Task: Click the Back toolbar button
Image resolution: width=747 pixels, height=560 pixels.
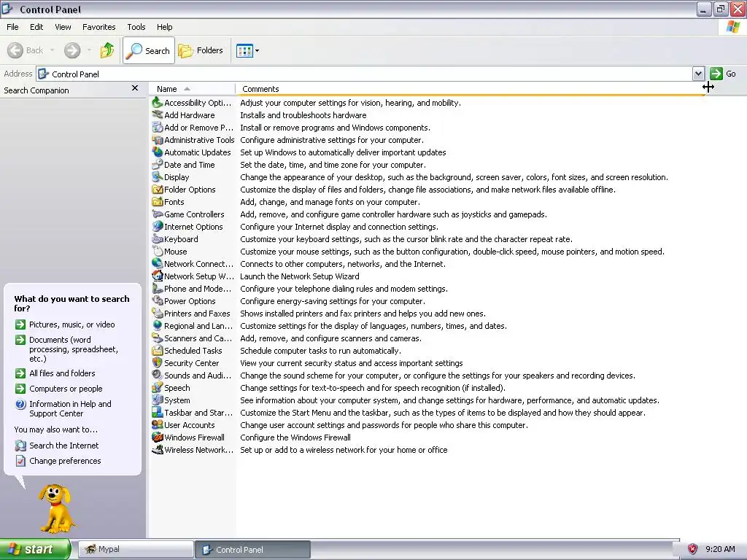Action: (x=26, y=50)
